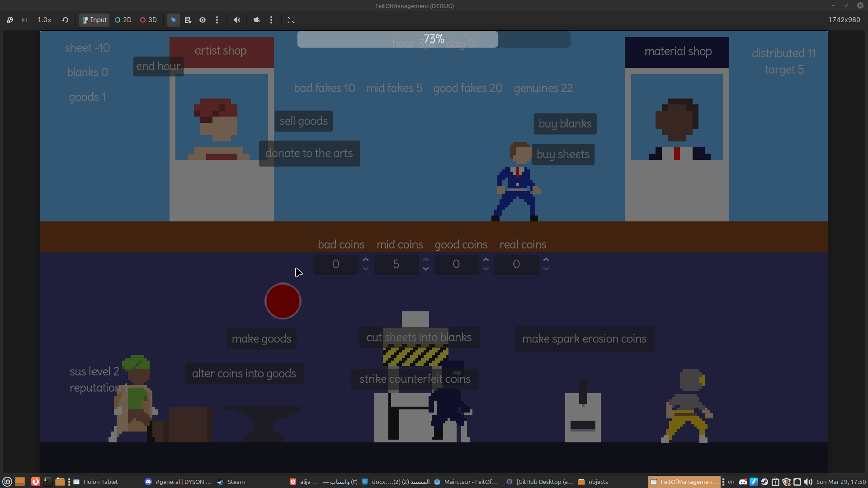Click the buy blanks button

click(565, 124)
